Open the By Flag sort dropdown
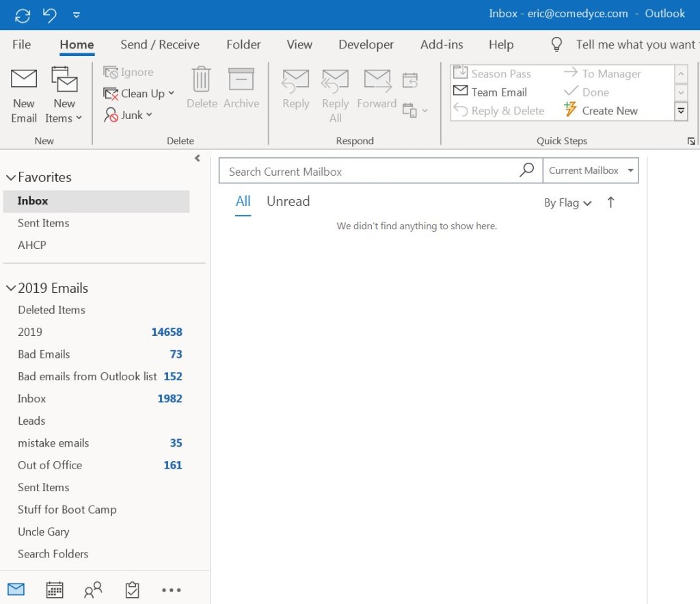700x604 pixels. pyautogui.click(x=567, y=202)
